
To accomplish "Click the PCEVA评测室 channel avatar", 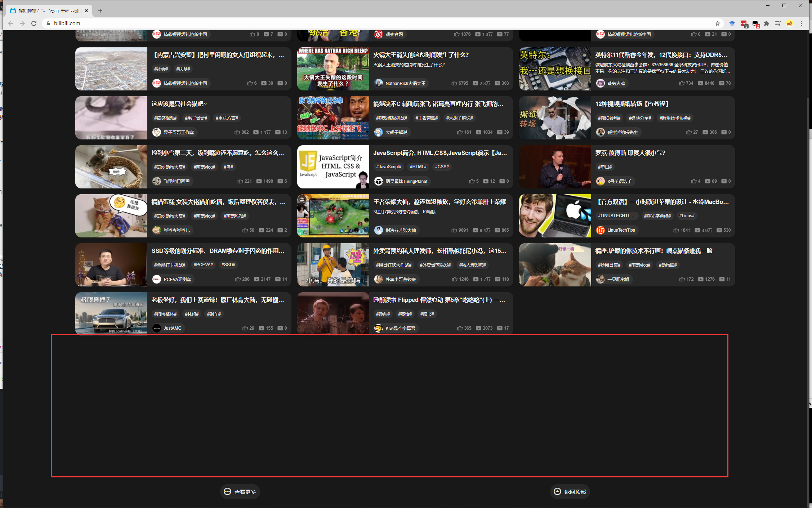I will [156, 279].
